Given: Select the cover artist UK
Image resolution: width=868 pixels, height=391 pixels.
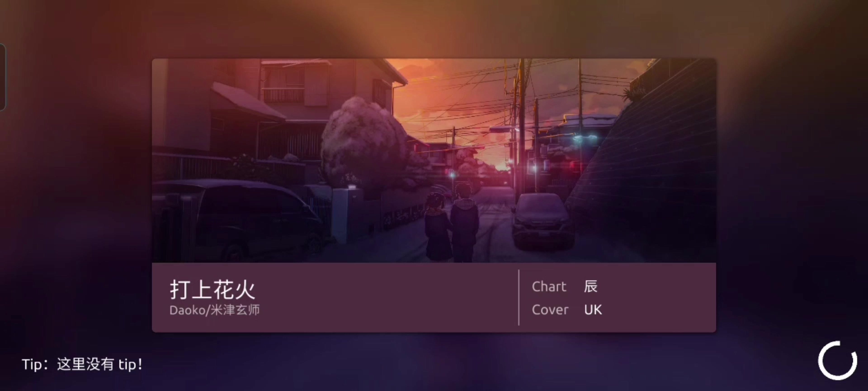Looking at the screenshot, I should [x=593, y=310].
